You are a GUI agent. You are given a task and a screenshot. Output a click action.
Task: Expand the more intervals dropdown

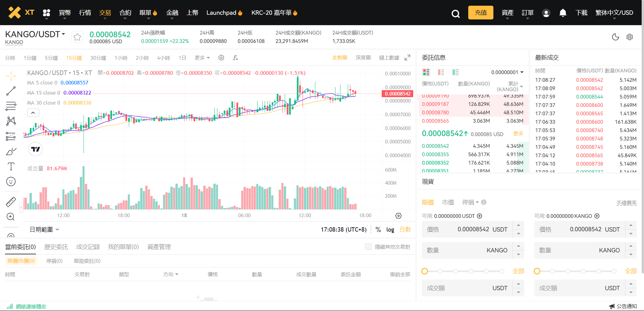[x=202, y=58]
